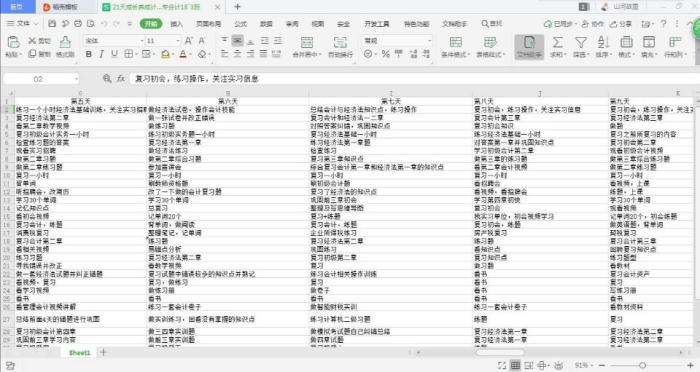The width and height of the screenshot is (700, 372).
Task: Increase font size with larger A icon
Action: pyautogui.click(x=189, y=41)
